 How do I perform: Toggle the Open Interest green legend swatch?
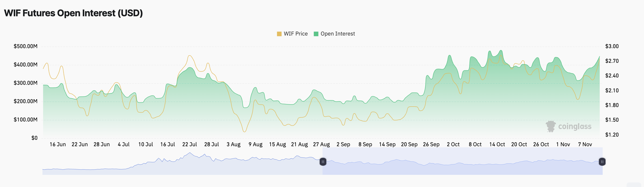tap(316, 34)
